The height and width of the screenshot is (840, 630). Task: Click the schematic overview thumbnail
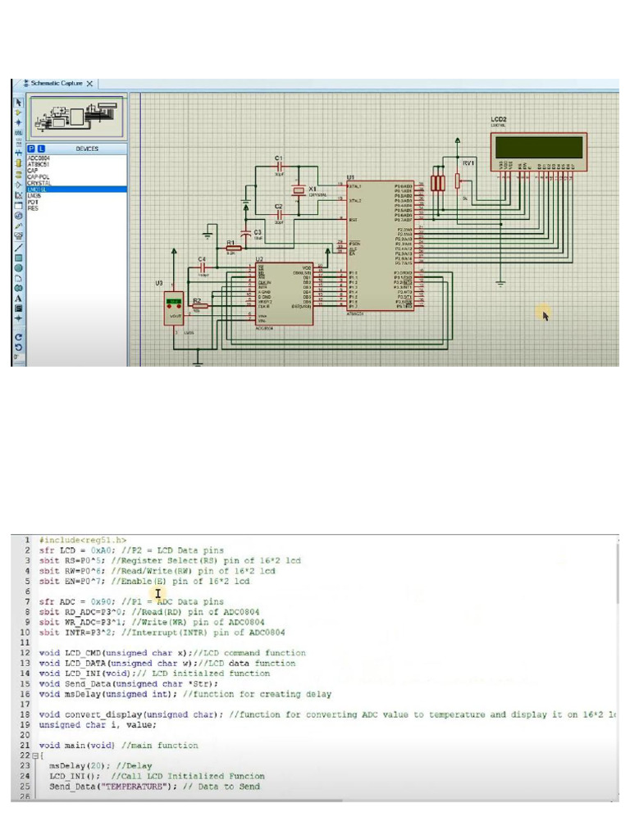tap(76, 116)
